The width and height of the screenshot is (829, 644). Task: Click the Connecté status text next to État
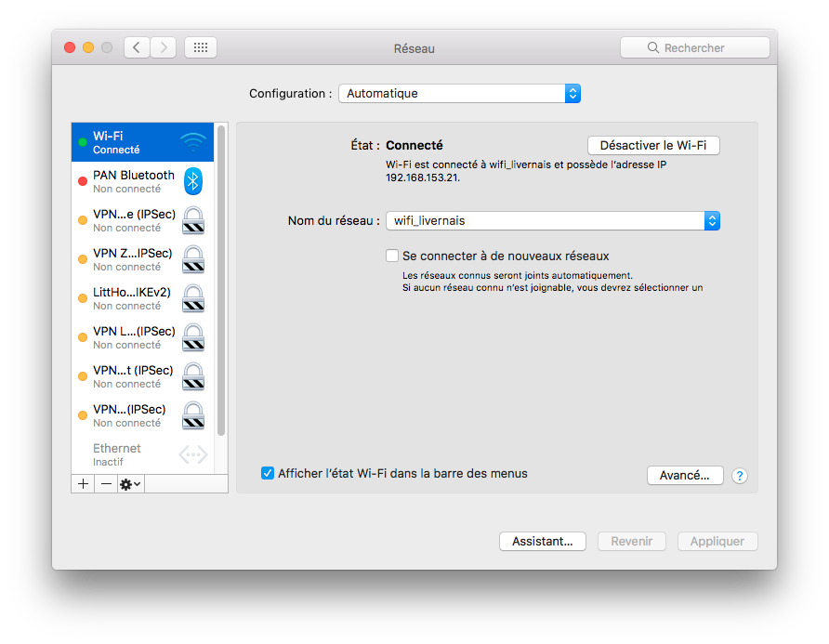point(414,145)
